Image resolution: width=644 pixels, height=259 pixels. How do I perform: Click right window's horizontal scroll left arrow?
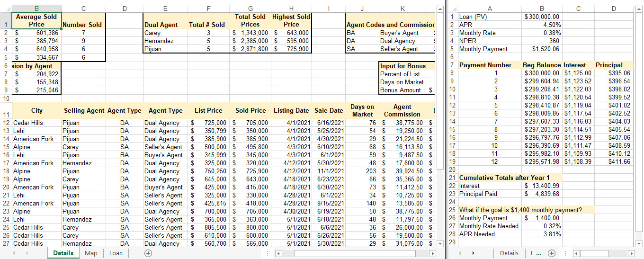pyautogui.click(x=577, y=253)
